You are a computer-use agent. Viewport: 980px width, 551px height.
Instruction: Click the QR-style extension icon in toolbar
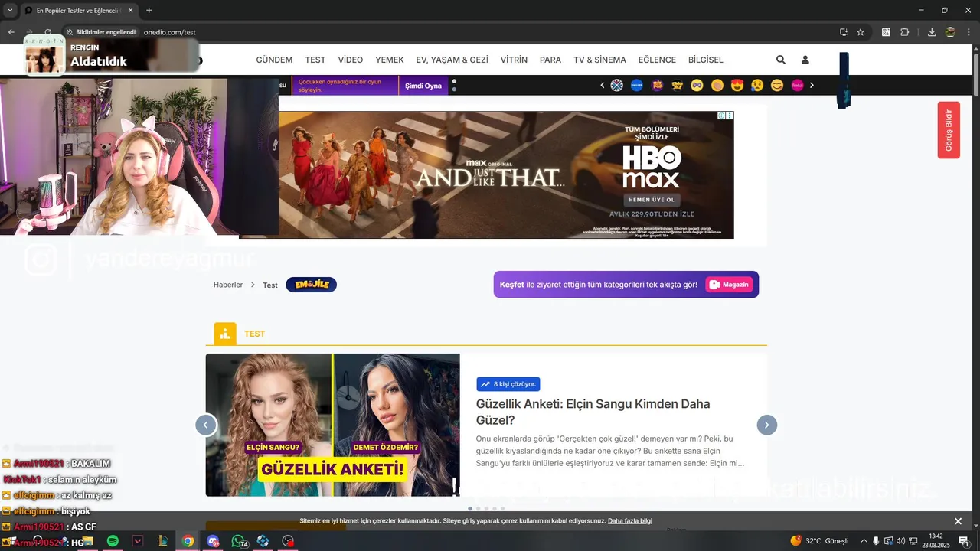coord(886,32)
